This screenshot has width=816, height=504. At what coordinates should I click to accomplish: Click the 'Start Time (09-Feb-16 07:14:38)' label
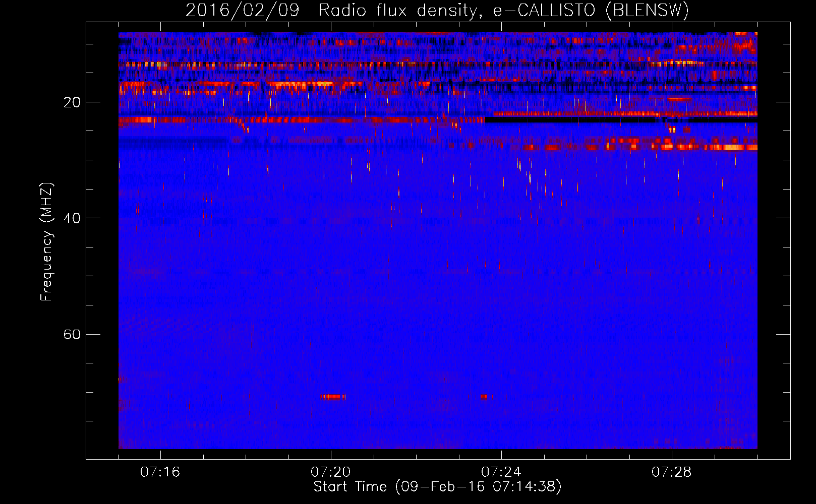tap(438, 487)
